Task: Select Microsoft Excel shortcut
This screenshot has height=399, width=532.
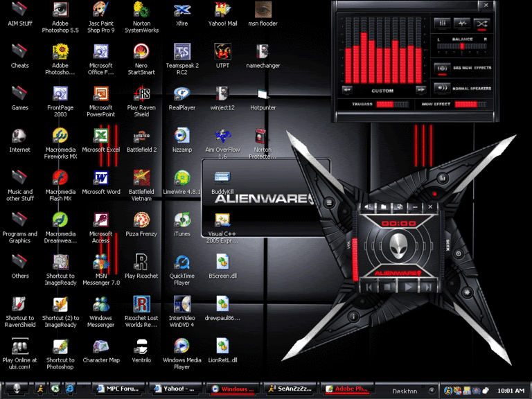Action: 100,141
